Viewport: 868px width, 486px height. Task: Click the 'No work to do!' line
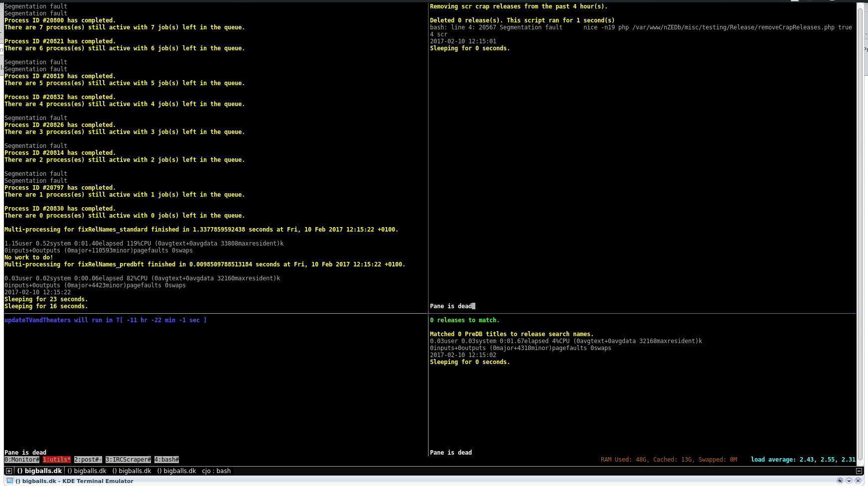coord(29,257)
